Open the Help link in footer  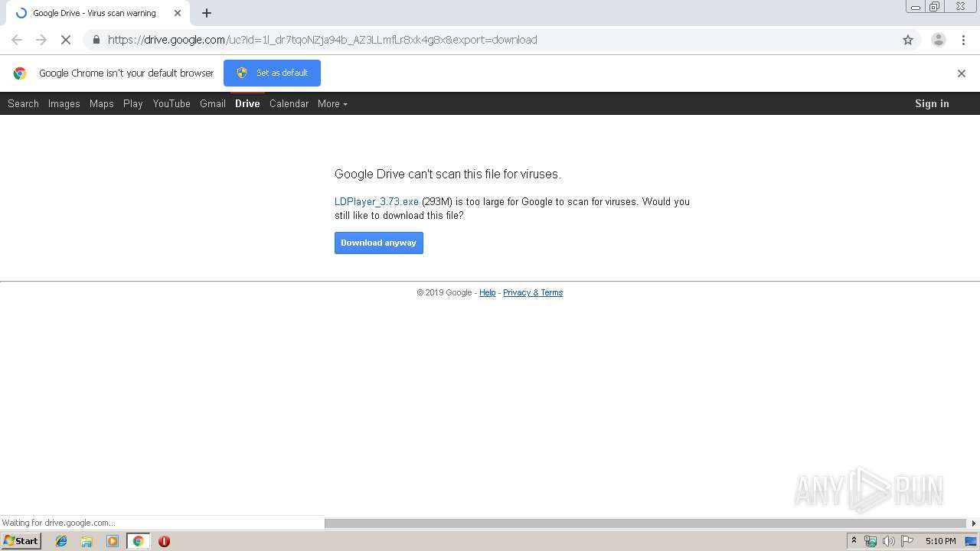pos(488,292)
